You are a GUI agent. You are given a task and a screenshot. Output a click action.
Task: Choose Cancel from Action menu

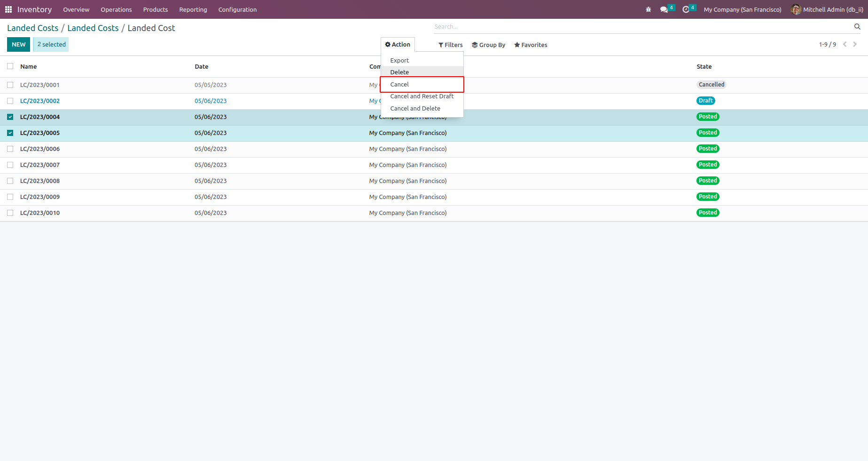(422, 85)
